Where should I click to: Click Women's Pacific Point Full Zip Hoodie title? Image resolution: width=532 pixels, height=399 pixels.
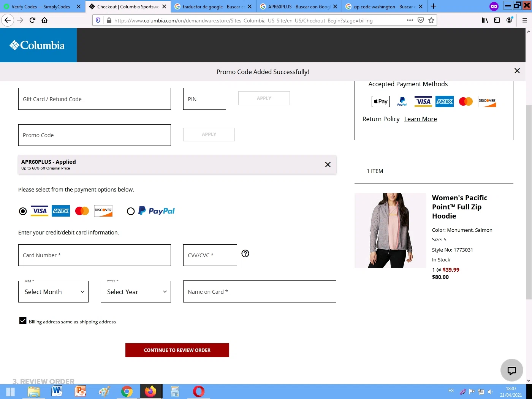460,207
